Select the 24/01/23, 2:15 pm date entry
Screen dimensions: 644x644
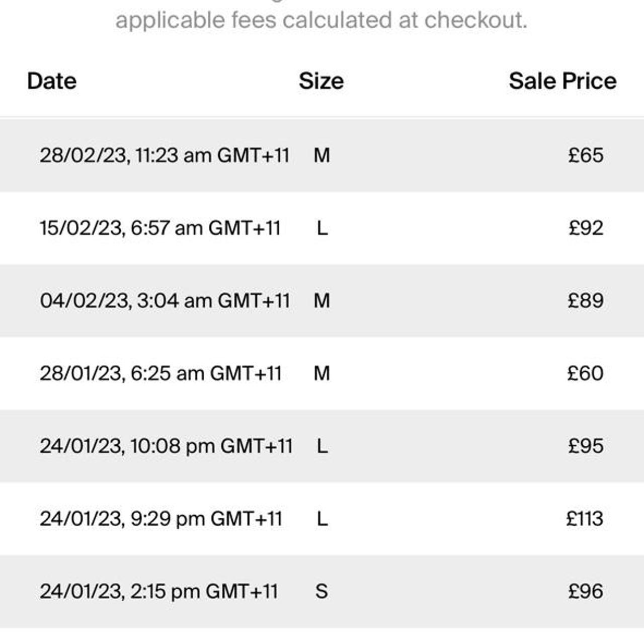pos(158,591)
